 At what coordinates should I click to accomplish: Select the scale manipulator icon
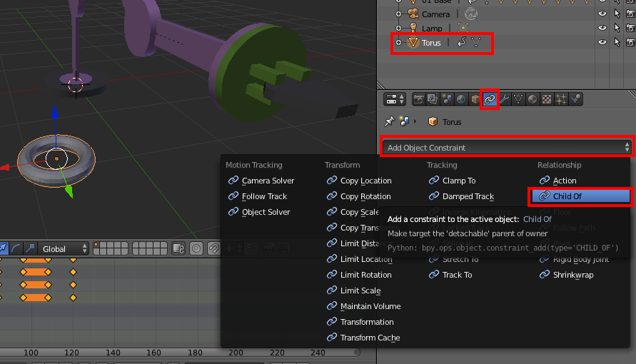[x=29, y=248]
